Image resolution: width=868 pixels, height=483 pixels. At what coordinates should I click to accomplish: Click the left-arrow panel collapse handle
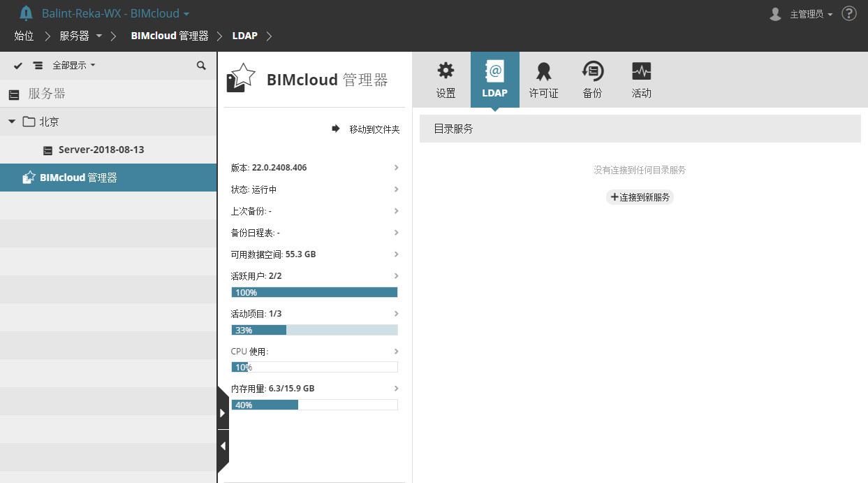[x=223, y=446]
